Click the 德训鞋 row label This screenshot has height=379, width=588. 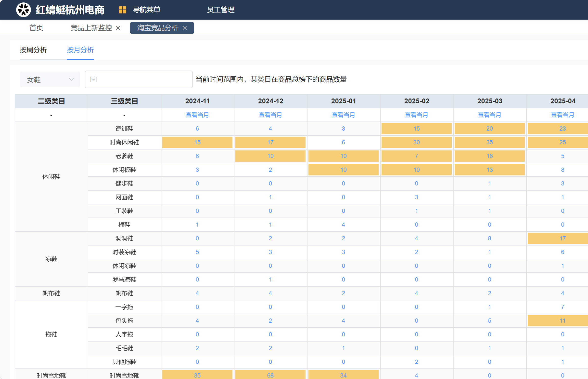coord(124,129)
